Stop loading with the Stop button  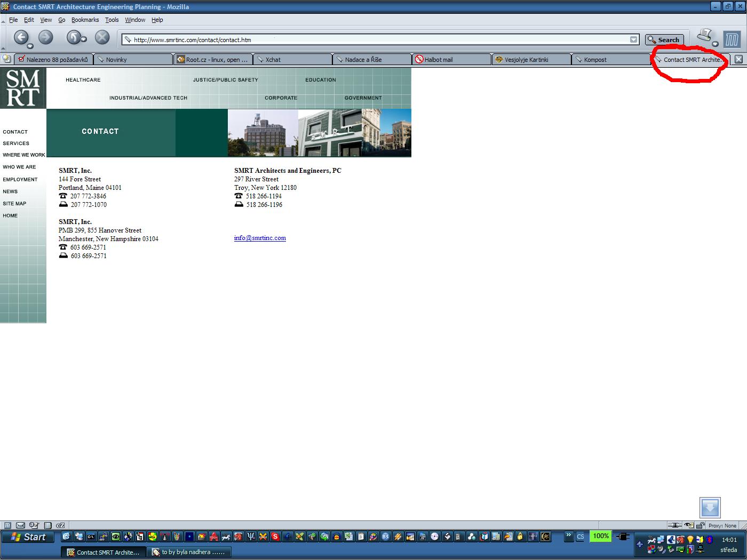coord(102,37)
